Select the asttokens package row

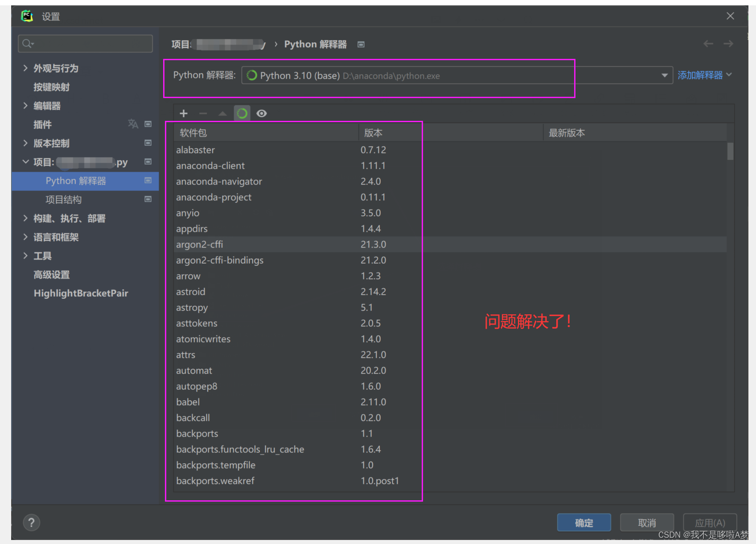(x=450, y=323)
